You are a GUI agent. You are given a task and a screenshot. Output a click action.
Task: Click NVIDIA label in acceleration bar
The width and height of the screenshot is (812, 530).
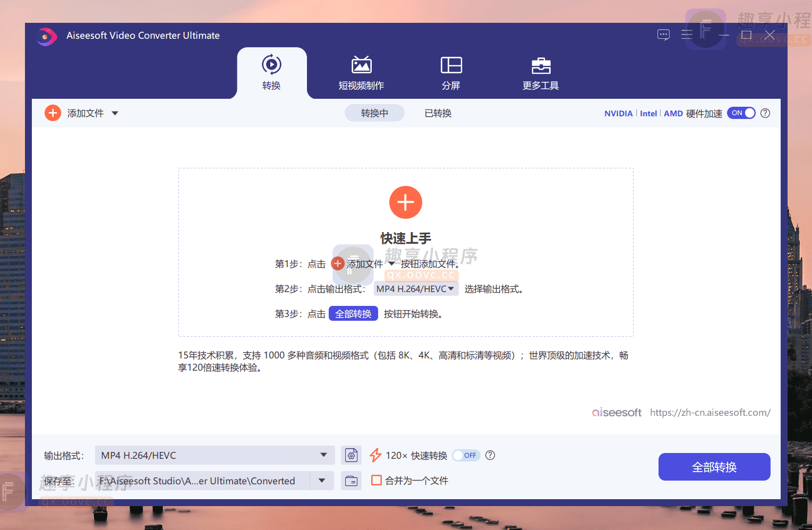618,113
